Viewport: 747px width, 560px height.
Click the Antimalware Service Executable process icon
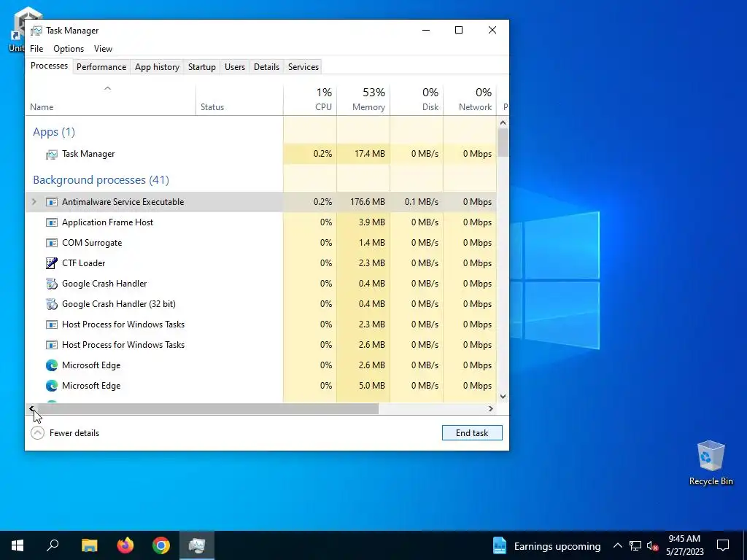(x=52, y=202)
